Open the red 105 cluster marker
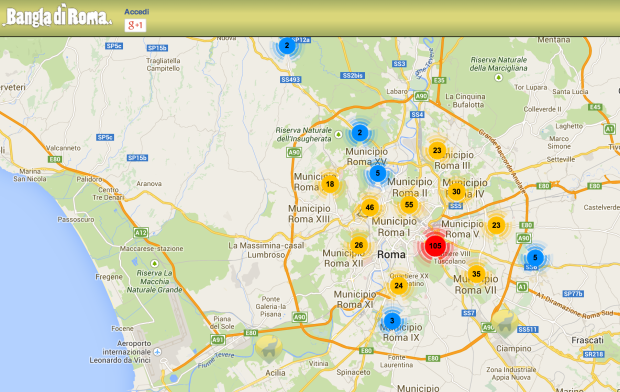The height and width of the screenshot is (392, 620). pos(435,246)
